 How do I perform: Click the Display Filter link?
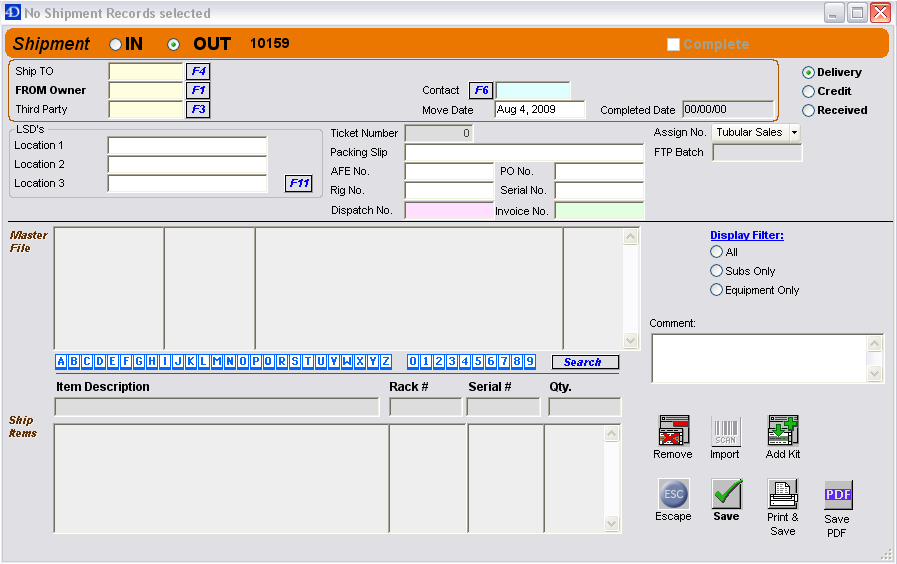point(746,235)
